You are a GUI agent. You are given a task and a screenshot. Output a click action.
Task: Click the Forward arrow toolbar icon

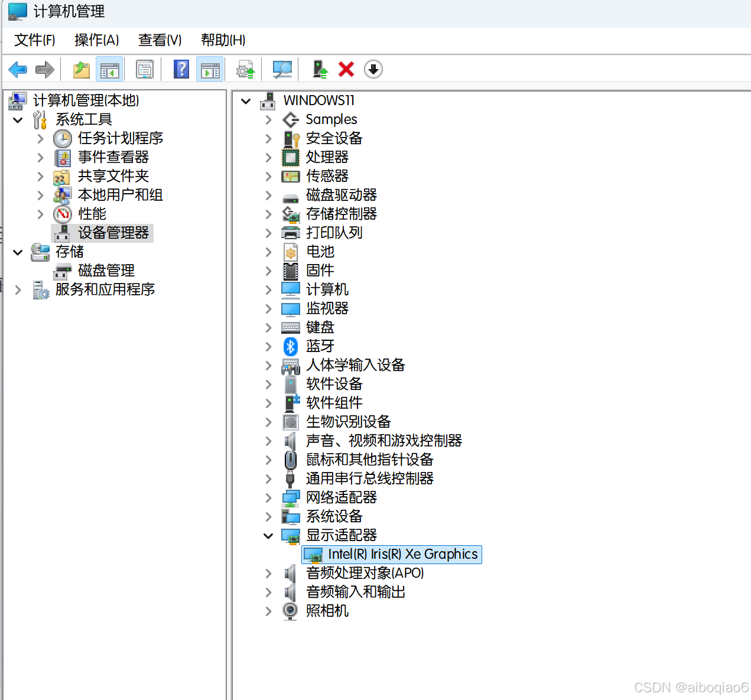tap(45, 70)
